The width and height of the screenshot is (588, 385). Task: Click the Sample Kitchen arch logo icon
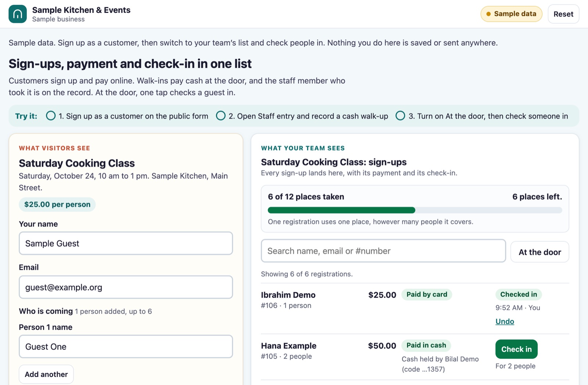click(x=18, y=14)
